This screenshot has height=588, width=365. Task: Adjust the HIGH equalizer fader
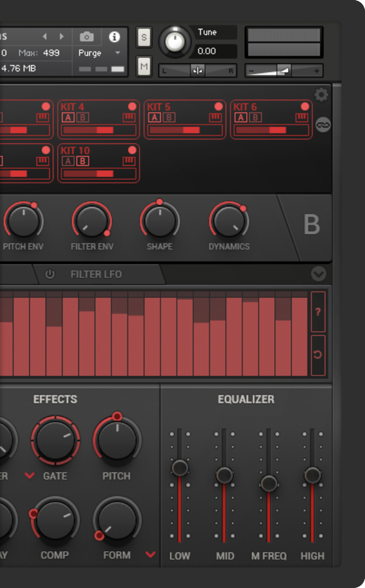(312, 475)
